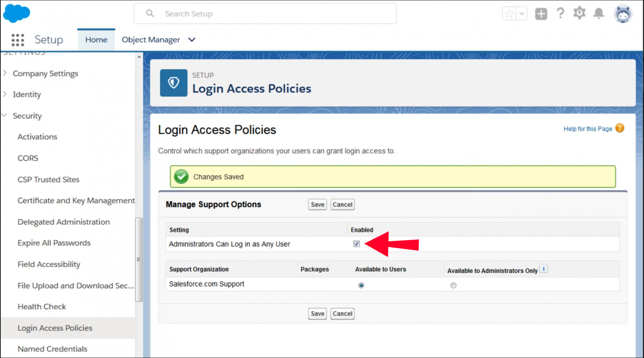Open the Setup gear icon
Image resolution: width=644 pixels, height=358 pixels.
click(x=579, y=13)
